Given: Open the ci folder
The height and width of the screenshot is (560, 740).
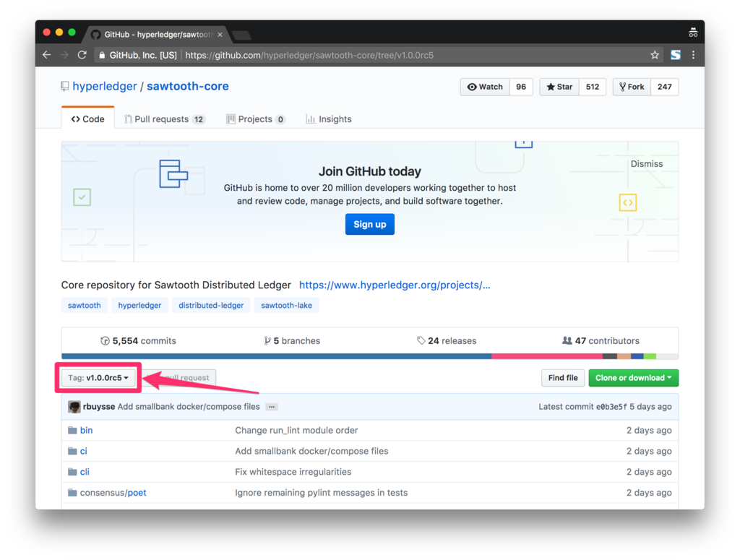Looking at the screenshot, I should 84,451.
